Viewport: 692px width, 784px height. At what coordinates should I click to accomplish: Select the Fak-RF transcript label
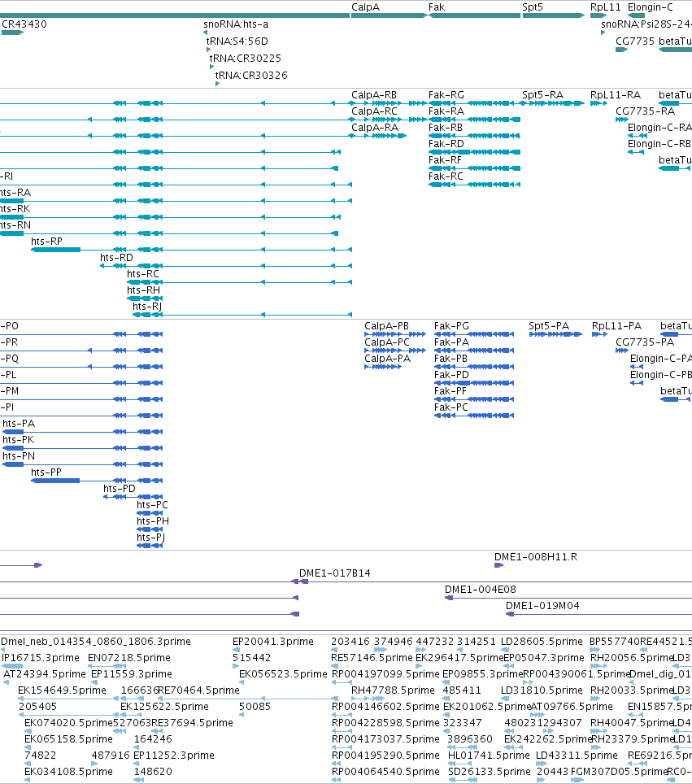point(445,160)
